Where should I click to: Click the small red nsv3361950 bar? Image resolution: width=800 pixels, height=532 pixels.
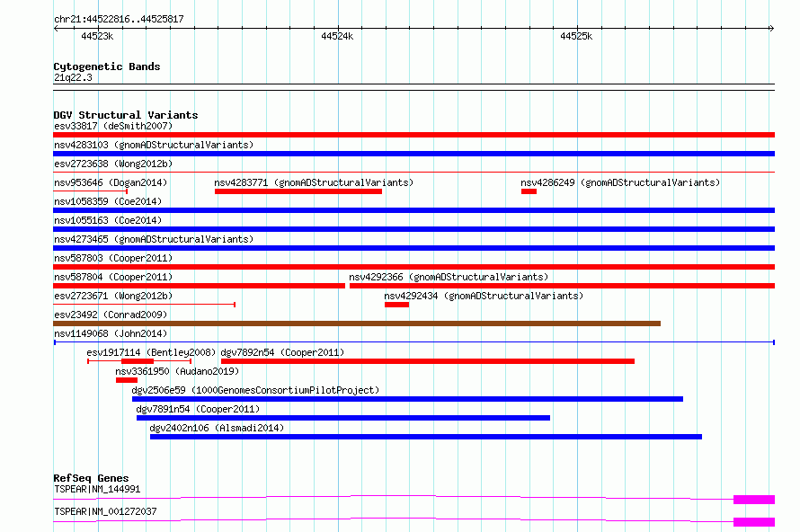[x=127, y=380]
